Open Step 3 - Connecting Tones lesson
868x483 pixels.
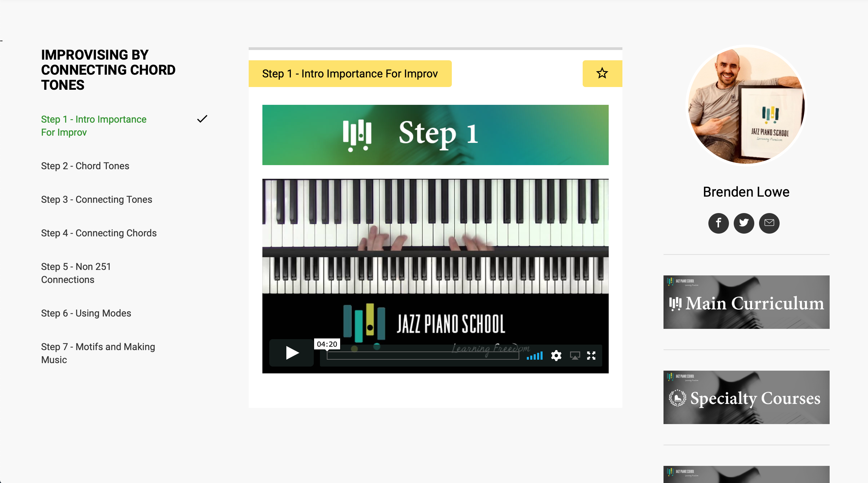97,199
